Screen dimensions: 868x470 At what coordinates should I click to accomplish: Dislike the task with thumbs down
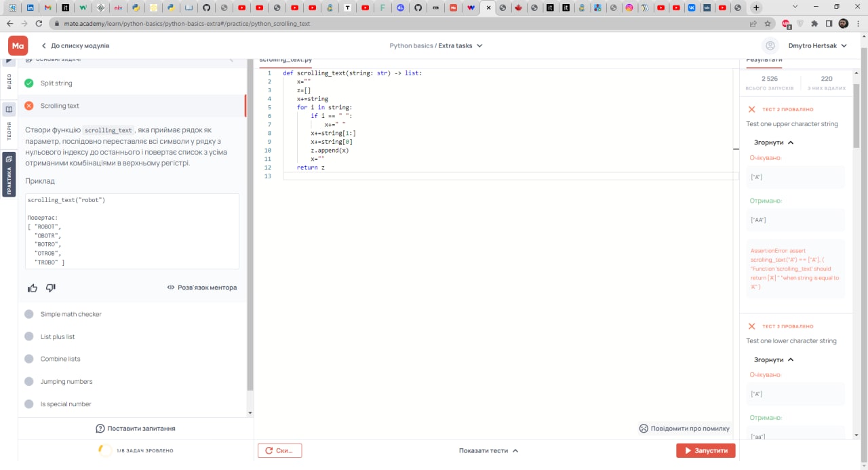coord(51,288)
